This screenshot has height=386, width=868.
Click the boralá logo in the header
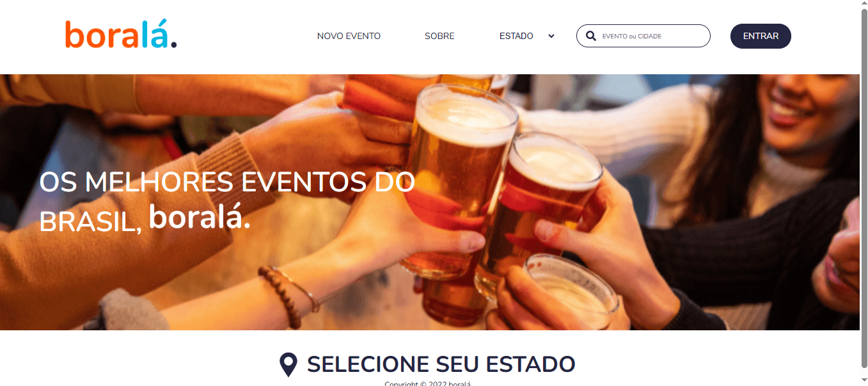[x=121, y=36]
